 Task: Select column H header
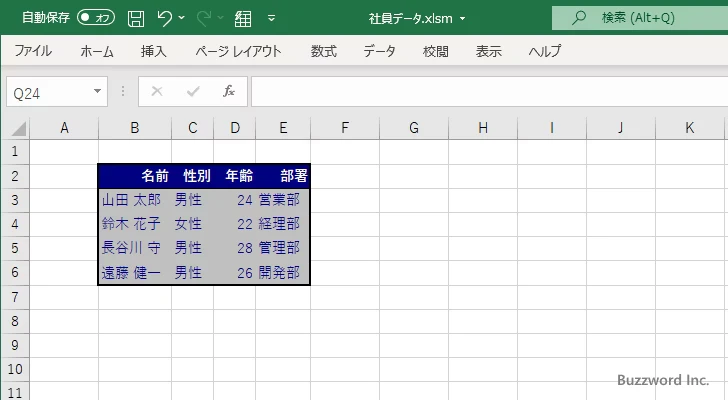click(x=483, y=128)
